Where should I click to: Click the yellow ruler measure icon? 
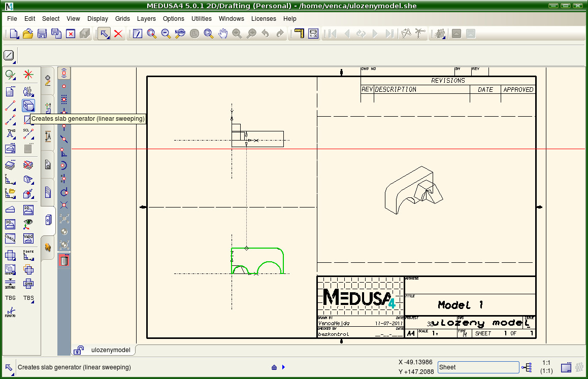coord(299,33)
